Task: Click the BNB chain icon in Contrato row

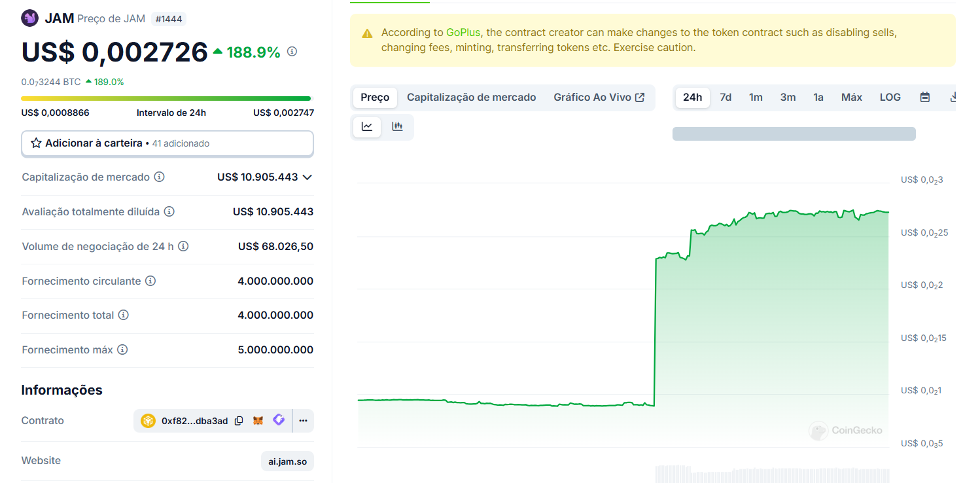Action: pyautogui.click(x=149, y=421)
